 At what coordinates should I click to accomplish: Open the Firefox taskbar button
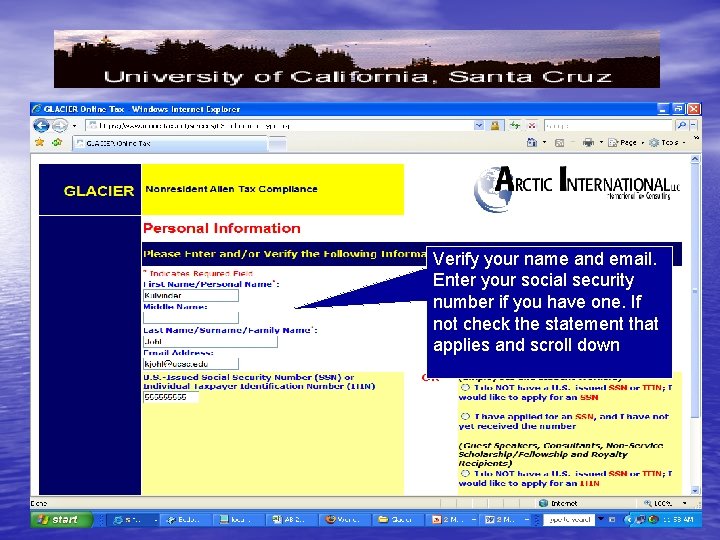(x=345, y=520)
